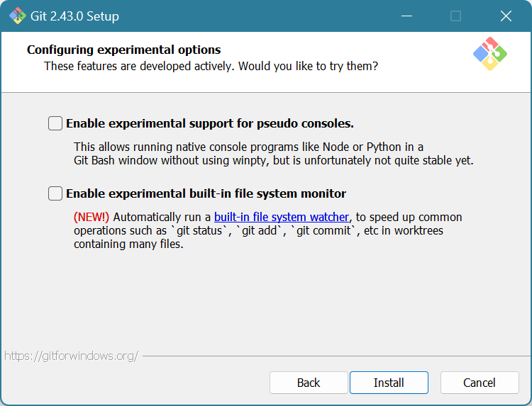Click the Git for Windows logo in header
This screenshot has width=532, height=406.
[x=490, y=54]
